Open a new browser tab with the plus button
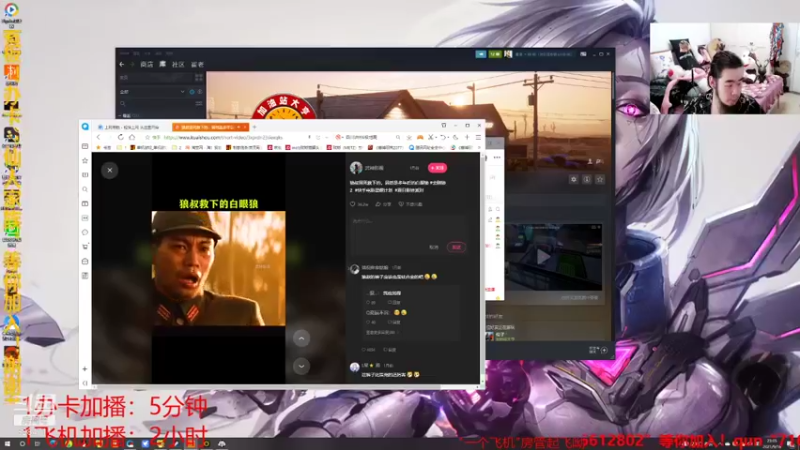This screenshot has height=450, width=800. pos(254,127)
